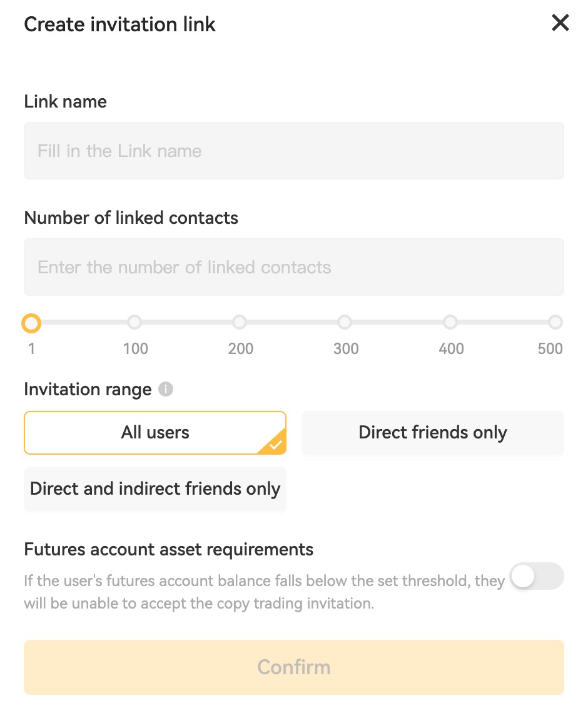Focus the Link name input field
Screen dimensions: 588x723
coord(294,151)
